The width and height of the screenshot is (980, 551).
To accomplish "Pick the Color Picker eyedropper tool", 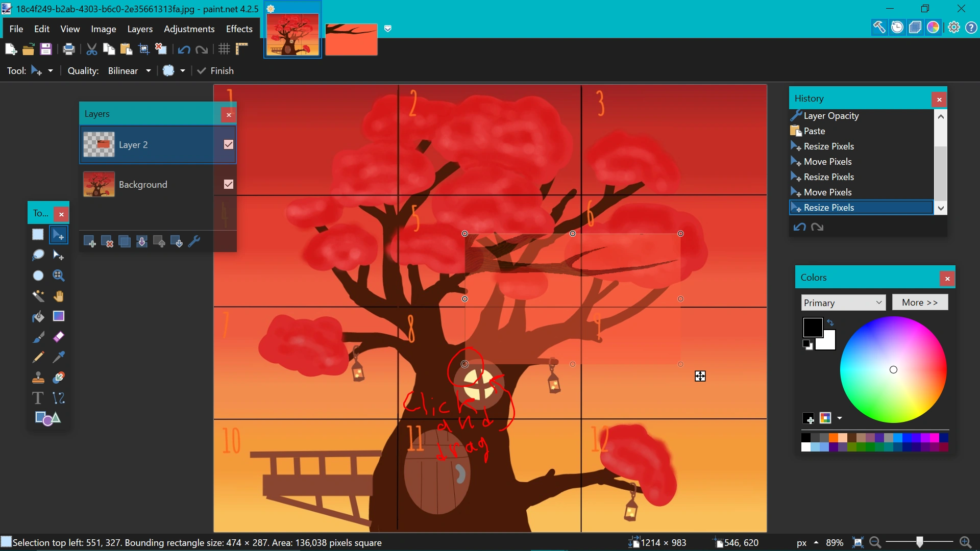I will click(x=59, y=357).
